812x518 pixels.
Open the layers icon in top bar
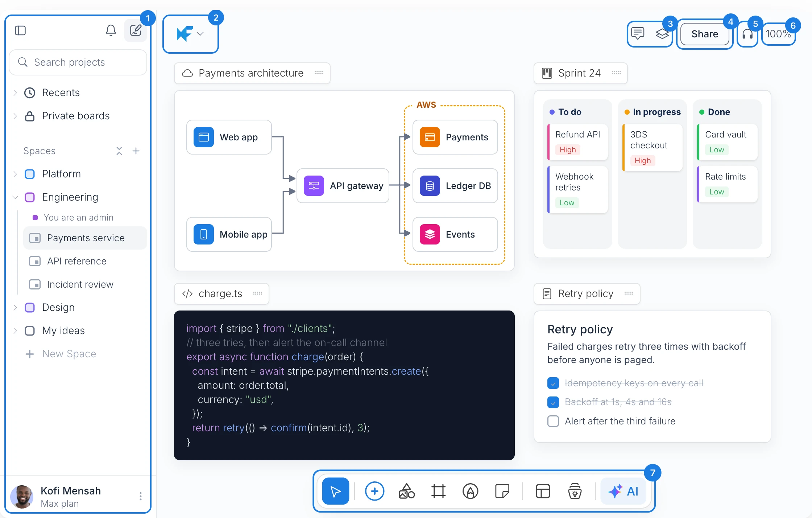pyautogui.click(x=662, y=34)
